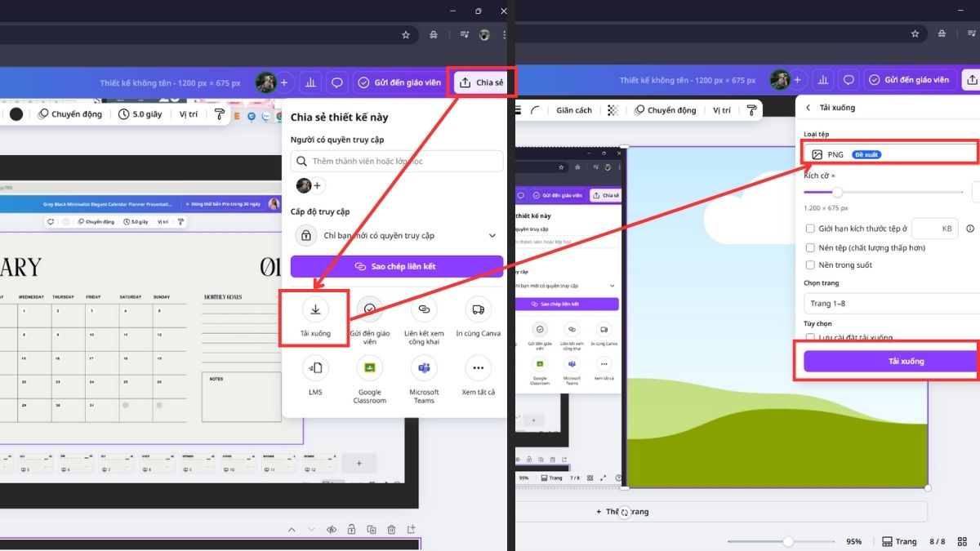Open the left browser's three-dot menu
980x551 pixels.
505,35
